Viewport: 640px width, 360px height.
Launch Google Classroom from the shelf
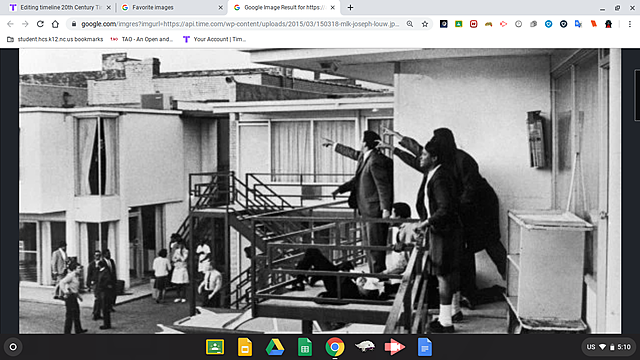tap(215, 347)
